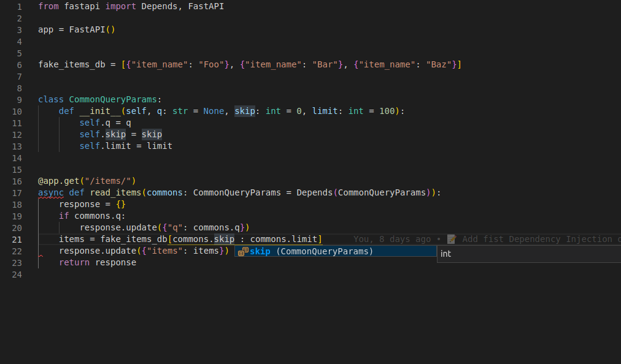621x364 pixels.
Task: Click line number 16 in the gutter
Action: 17,181
